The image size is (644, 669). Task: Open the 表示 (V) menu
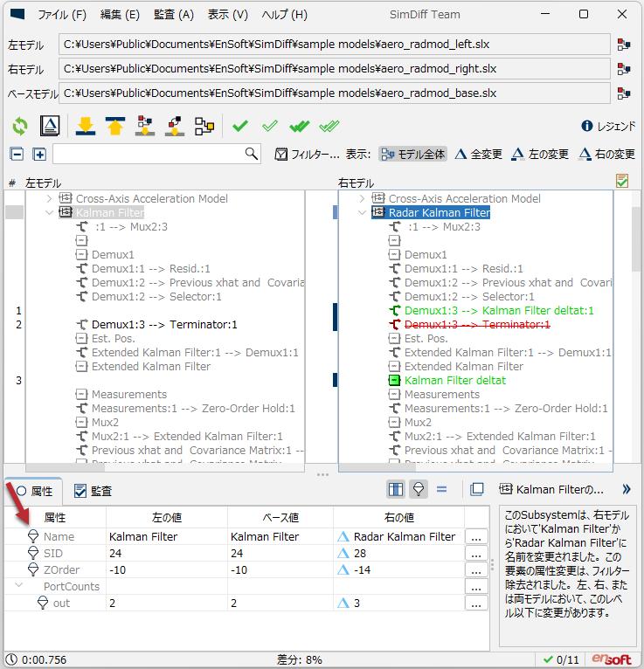coord(228,15)
